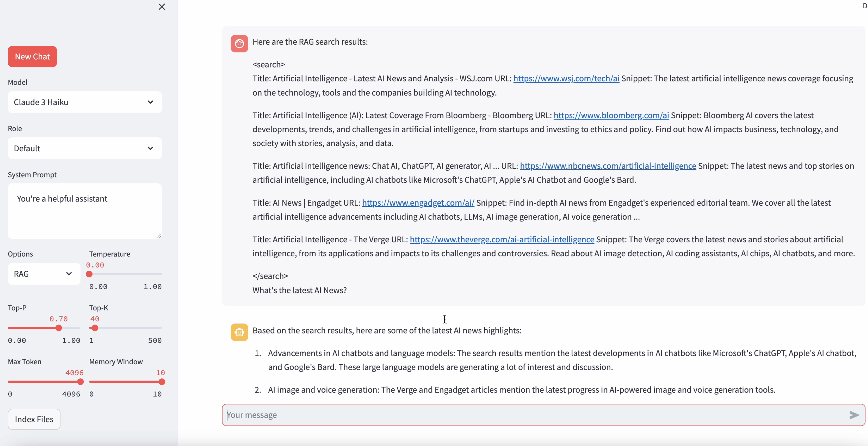Screen dimensions: 868x446
Task: Click the Index Files button
Action: pos(34,419)
